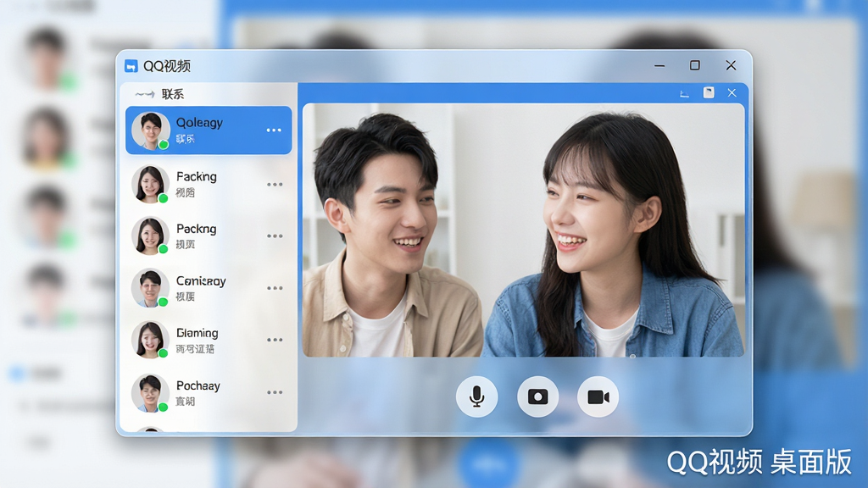The width and height of the screenshot is (868, 488).
Task: Select Facking contact avatar
Action: click(x=151, y=184)
